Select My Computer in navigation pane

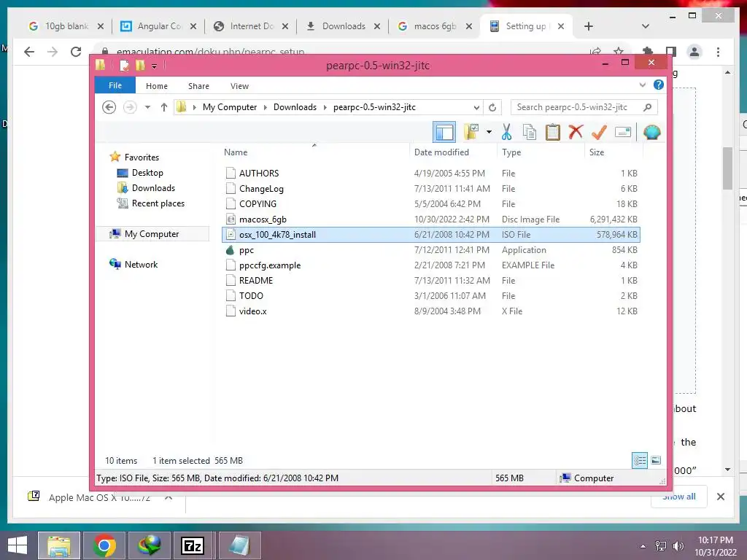tap(152, 234)
